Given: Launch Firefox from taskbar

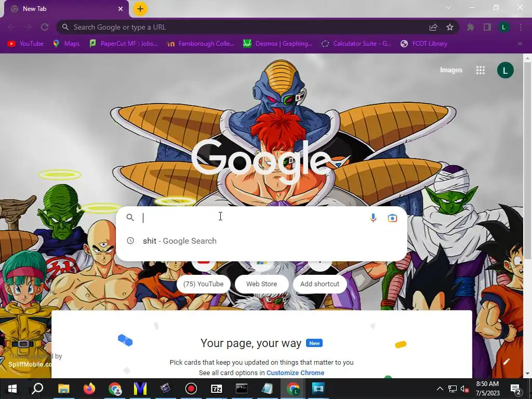Looking at the screenshot, I should tap(89, 389).
